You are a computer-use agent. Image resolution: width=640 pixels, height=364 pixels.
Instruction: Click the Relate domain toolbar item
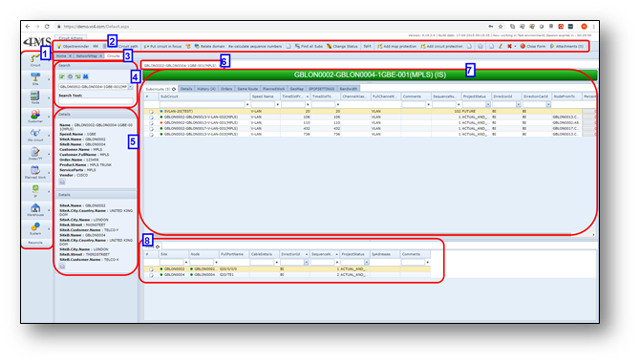coord(209,47)
